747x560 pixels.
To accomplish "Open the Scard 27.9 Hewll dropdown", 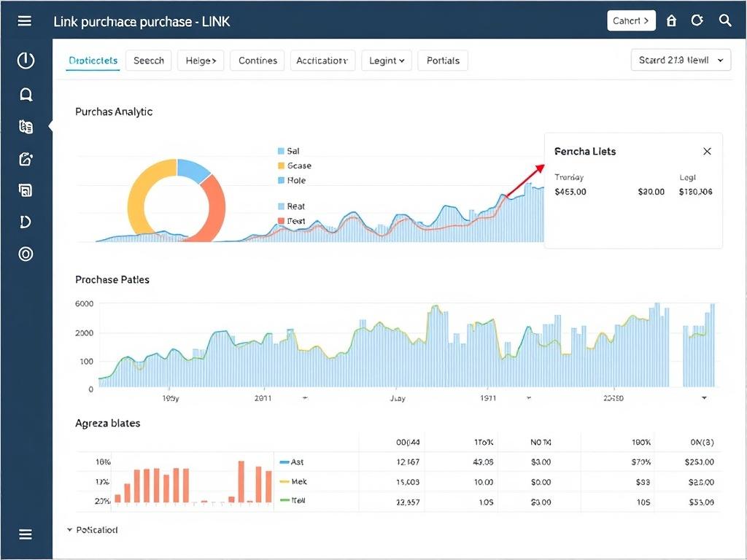I will [x=681, y=61].
